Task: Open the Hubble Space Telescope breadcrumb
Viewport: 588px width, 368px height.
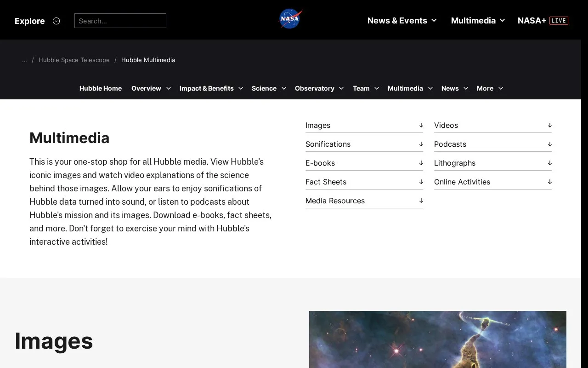Action: (74, 60)
